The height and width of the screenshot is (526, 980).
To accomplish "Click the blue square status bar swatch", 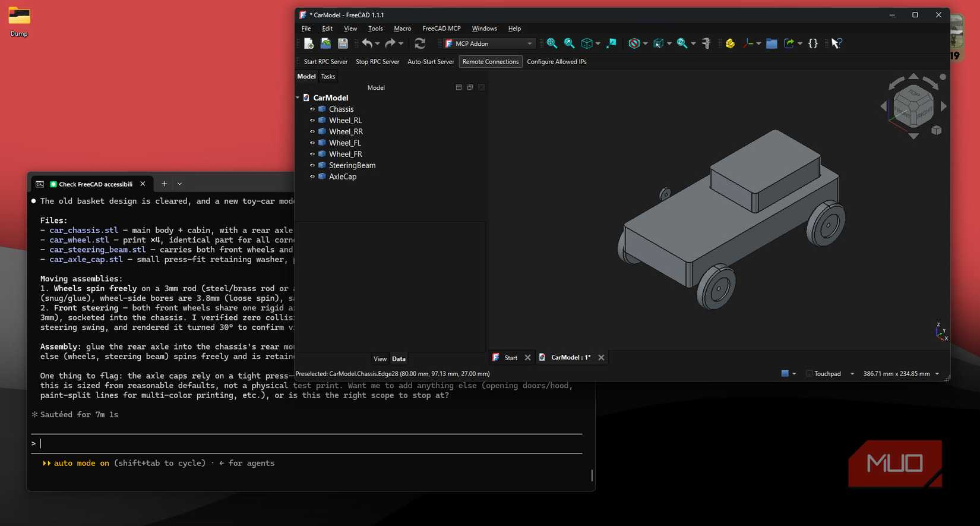I will tap(785, 374).
